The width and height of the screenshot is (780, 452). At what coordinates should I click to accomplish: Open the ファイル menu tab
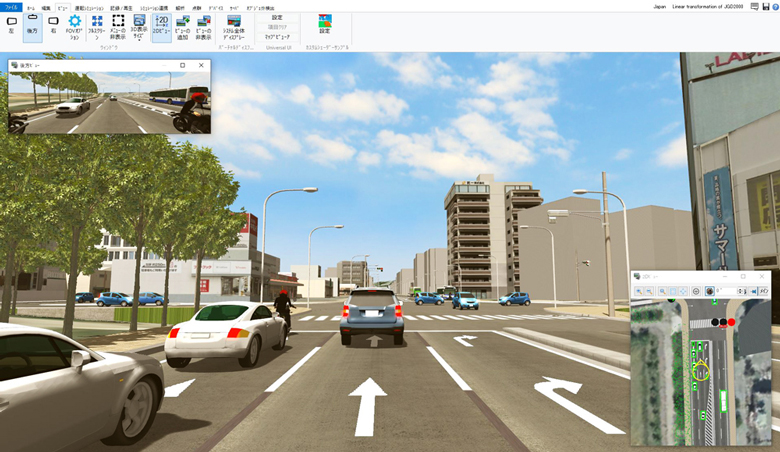(11, 7)
